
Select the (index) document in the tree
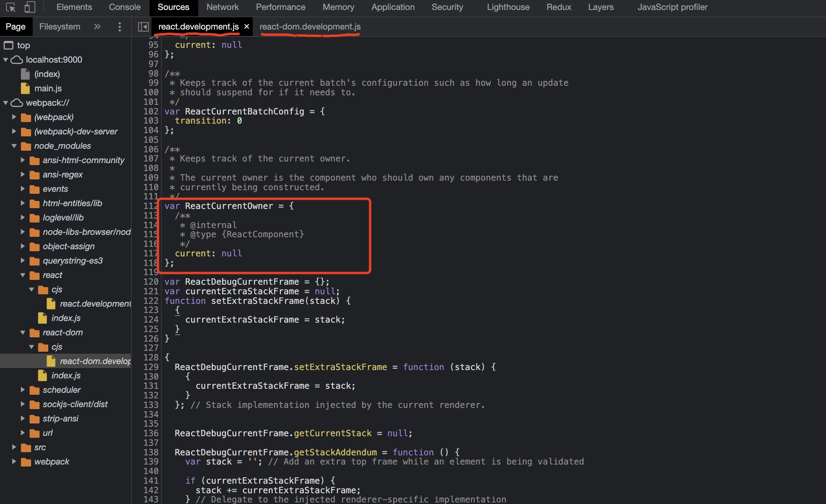click(x=47, y=74)
